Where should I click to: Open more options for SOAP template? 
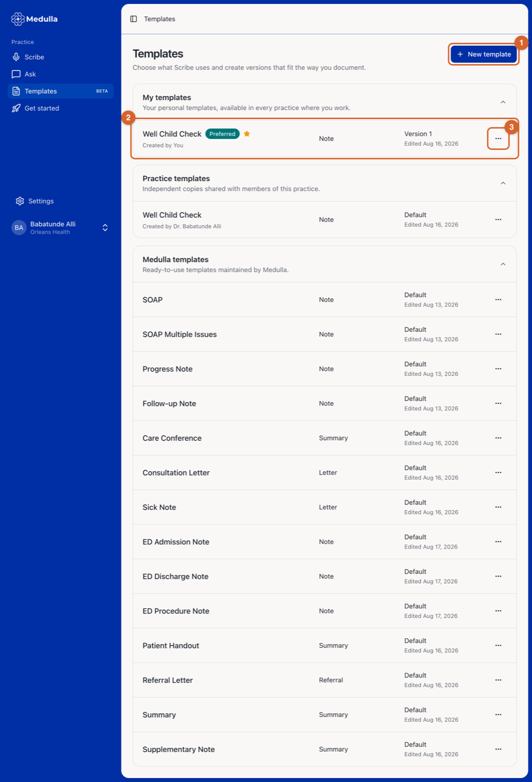tap(498, 300)
